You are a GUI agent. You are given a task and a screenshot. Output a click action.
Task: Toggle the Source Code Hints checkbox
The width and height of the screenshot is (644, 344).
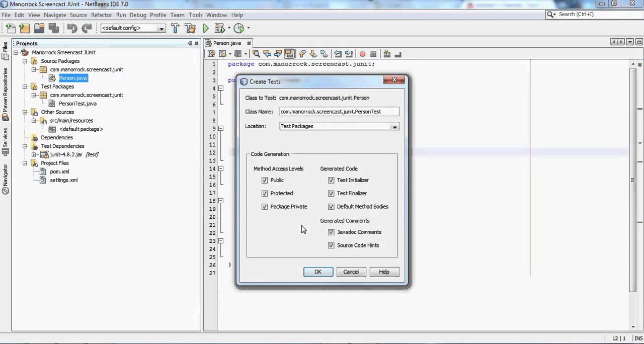pyautogui.click(x=331, y=245)
